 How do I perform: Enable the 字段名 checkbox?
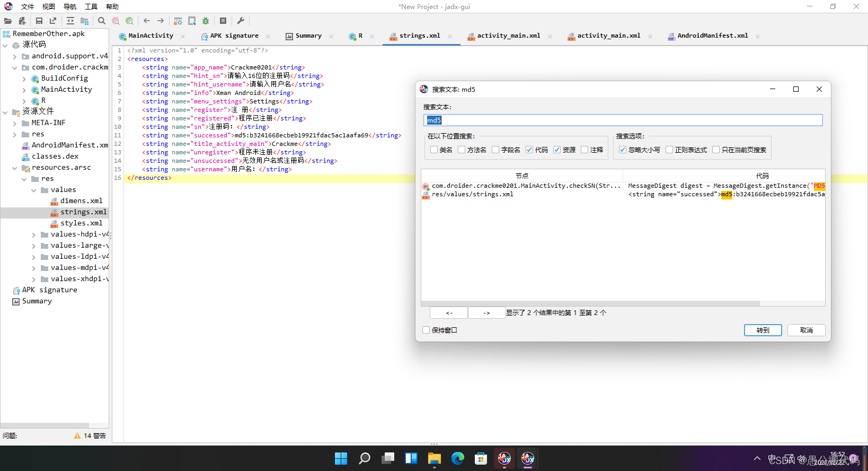pyautogui.click(x=495, y=150)
